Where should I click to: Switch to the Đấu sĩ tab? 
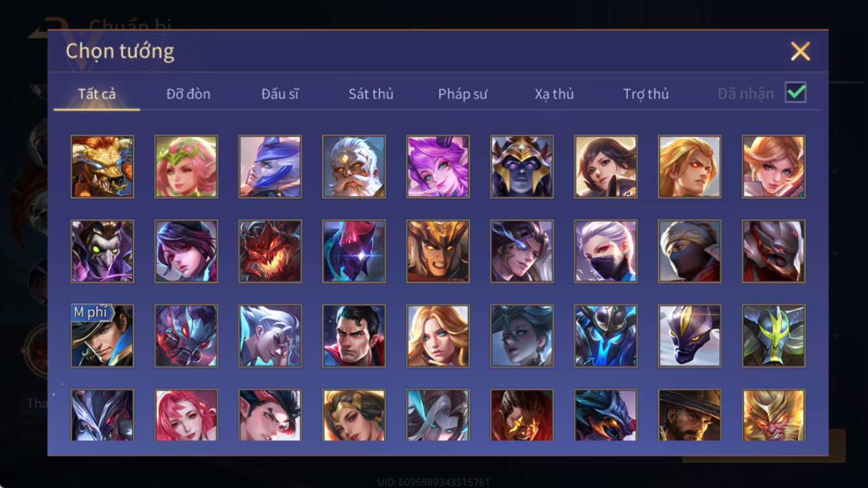280,94
